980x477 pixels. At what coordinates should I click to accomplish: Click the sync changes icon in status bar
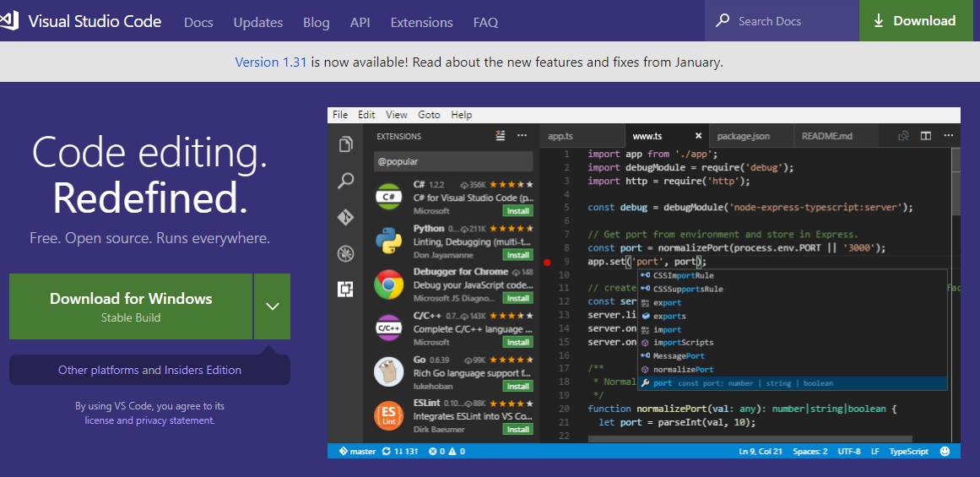click(x=387, y=452)
